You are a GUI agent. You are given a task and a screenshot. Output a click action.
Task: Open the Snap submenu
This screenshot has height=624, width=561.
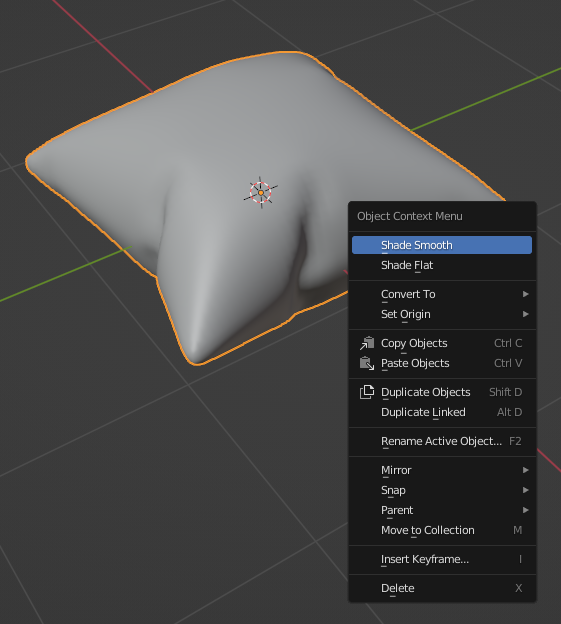pos(442,490)
